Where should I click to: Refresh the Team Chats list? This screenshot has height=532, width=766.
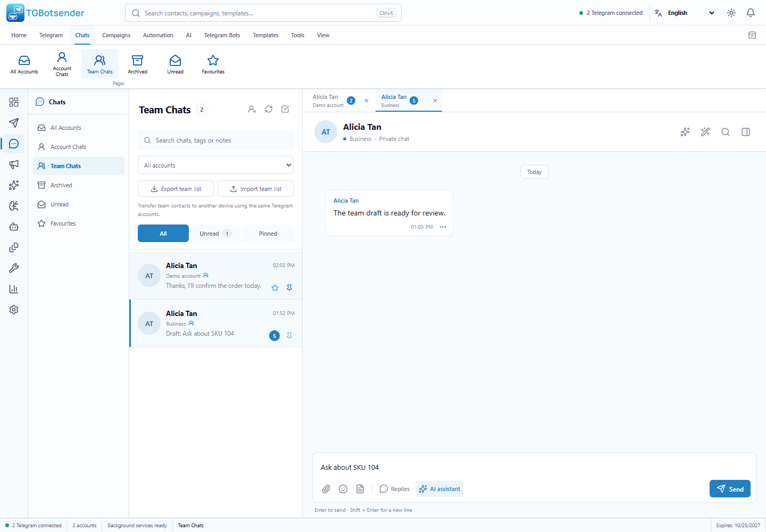[269, 109]
